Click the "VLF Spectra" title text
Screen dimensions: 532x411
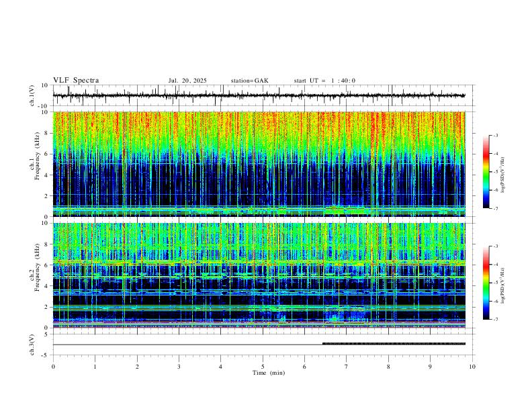(76, 81)
